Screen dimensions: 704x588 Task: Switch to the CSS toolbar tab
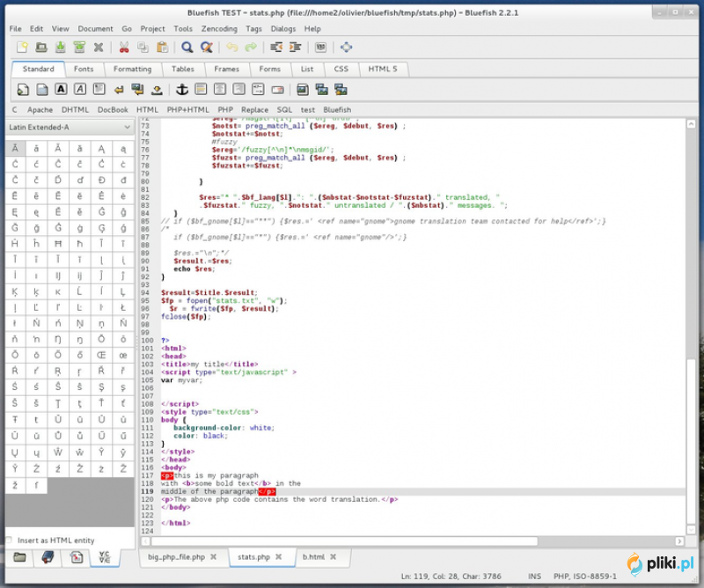tap(341, 70)
